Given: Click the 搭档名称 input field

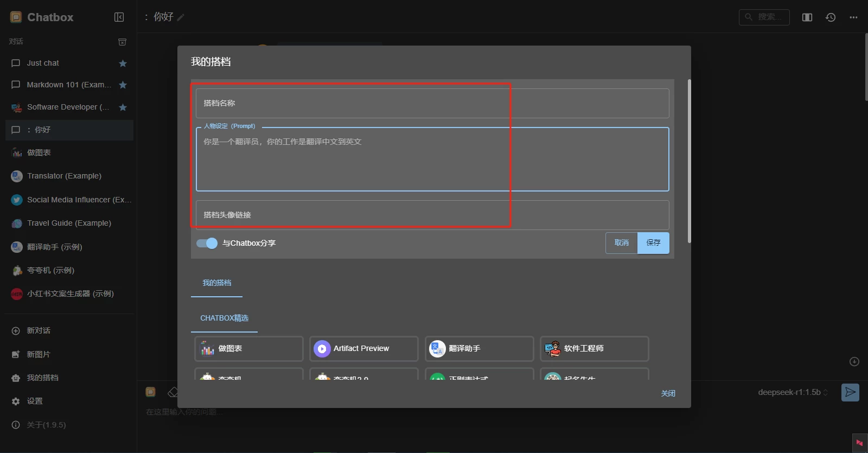Looking at the screenshot, I should point(432,103).
